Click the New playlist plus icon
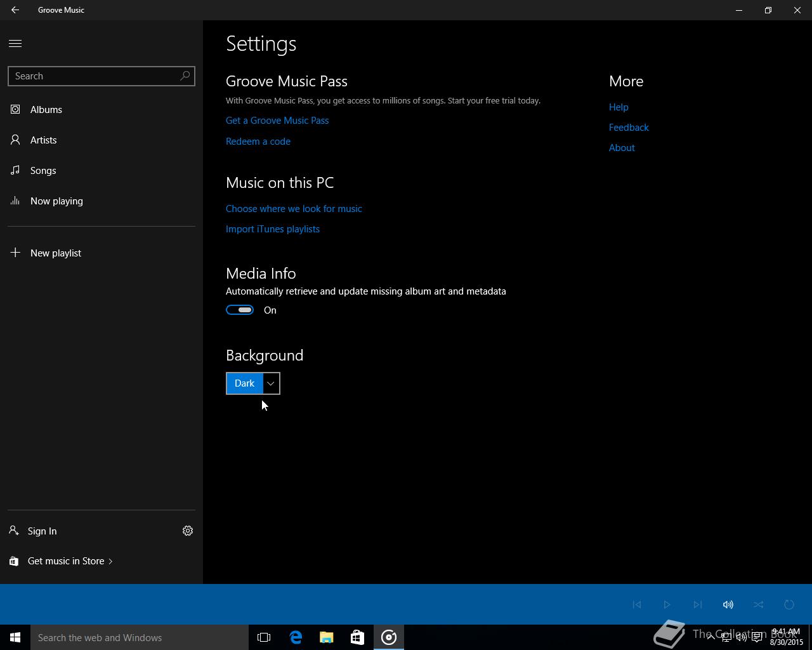Screen dimensions: 812x650 tap(15, 253)
